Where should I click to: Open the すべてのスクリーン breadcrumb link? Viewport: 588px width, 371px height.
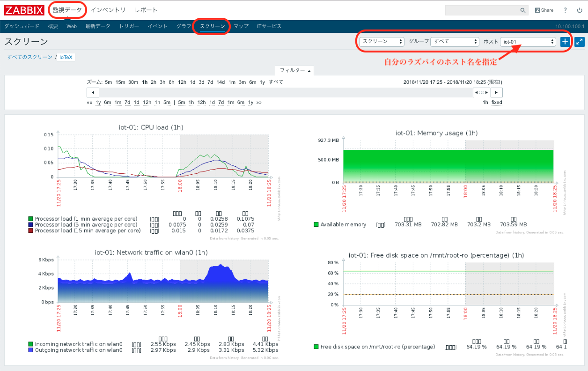coord(29,57)
